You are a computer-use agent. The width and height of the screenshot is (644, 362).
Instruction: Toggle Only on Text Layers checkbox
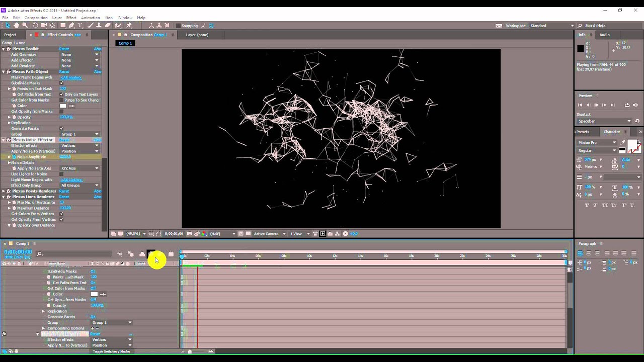point(61,95)
